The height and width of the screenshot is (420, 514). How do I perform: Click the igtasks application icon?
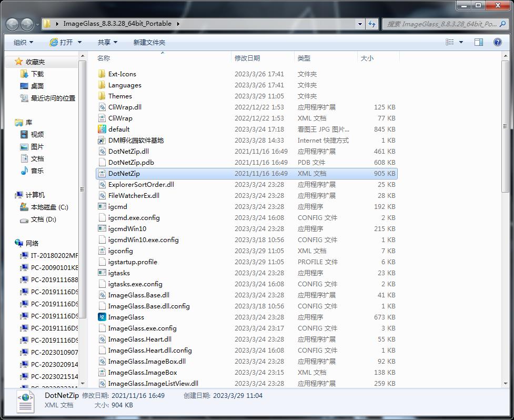point(102,273)
